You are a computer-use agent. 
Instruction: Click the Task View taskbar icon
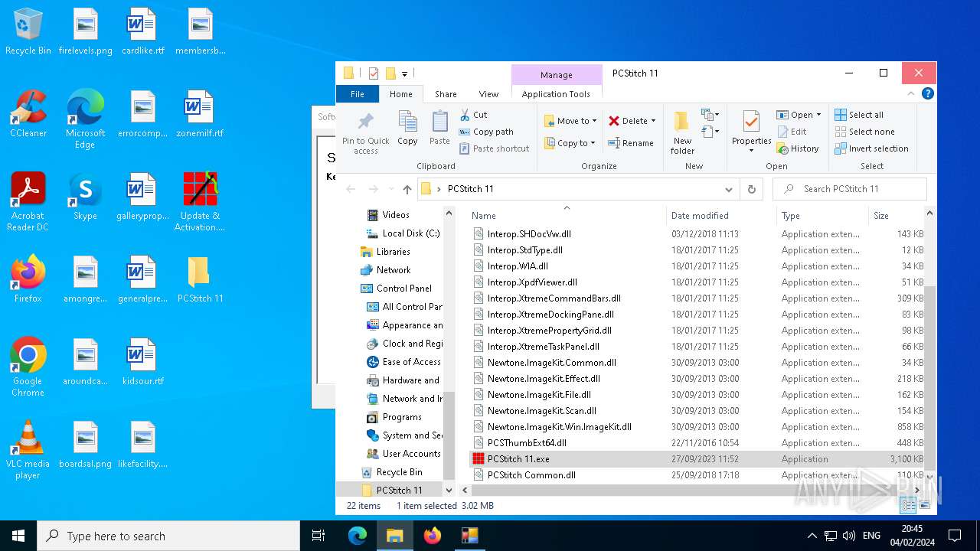318,536
